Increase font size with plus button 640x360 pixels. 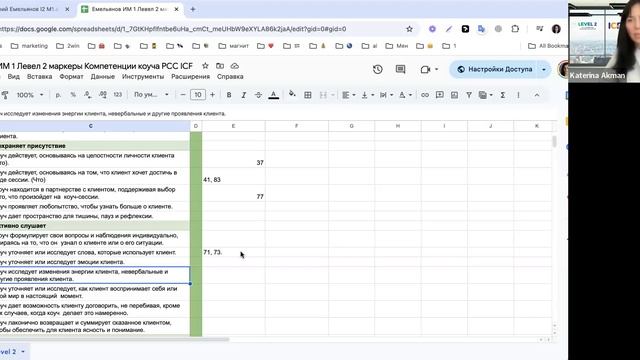pos(212,95)
